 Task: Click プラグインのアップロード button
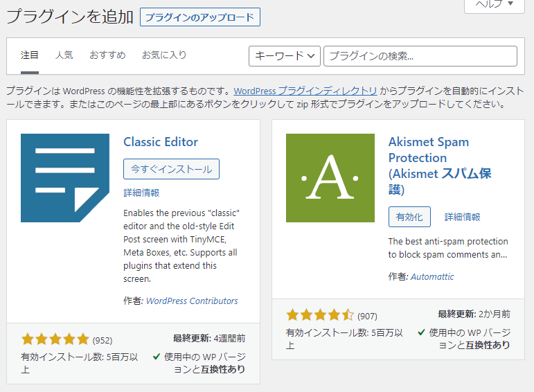(x=200, y=17)
